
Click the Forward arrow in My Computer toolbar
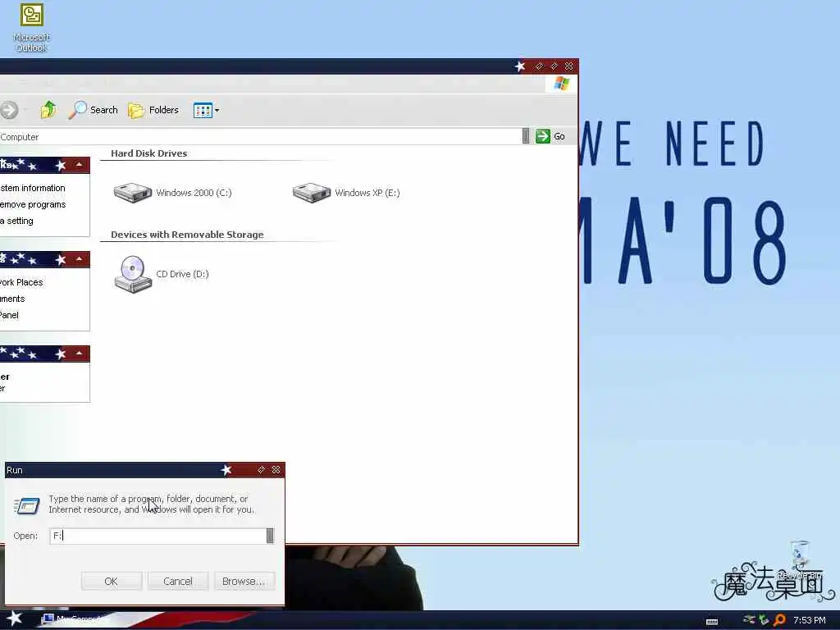9,111
